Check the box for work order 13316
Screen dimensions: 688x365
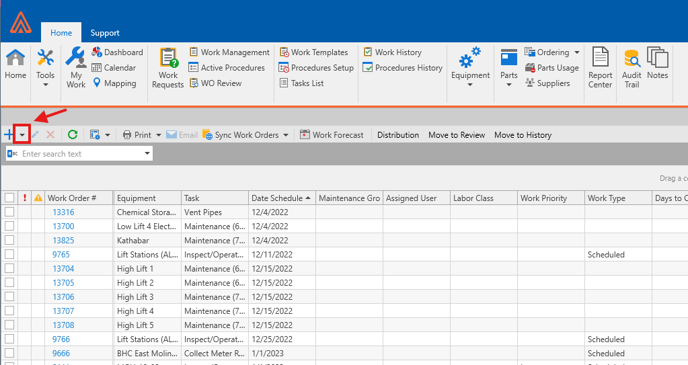[9, 212]
